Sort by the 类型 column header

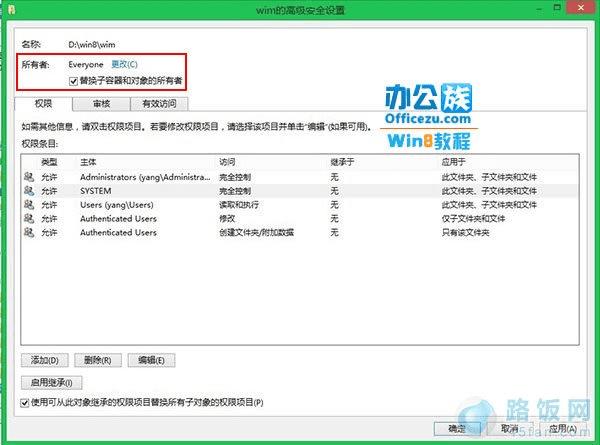(49, 162)
